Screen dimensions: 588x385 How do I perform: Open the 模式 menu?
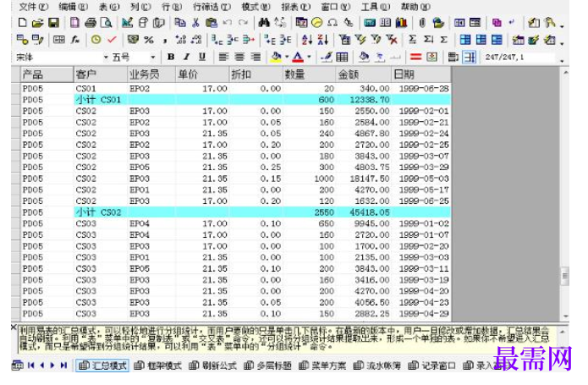[x=256, y=7]
